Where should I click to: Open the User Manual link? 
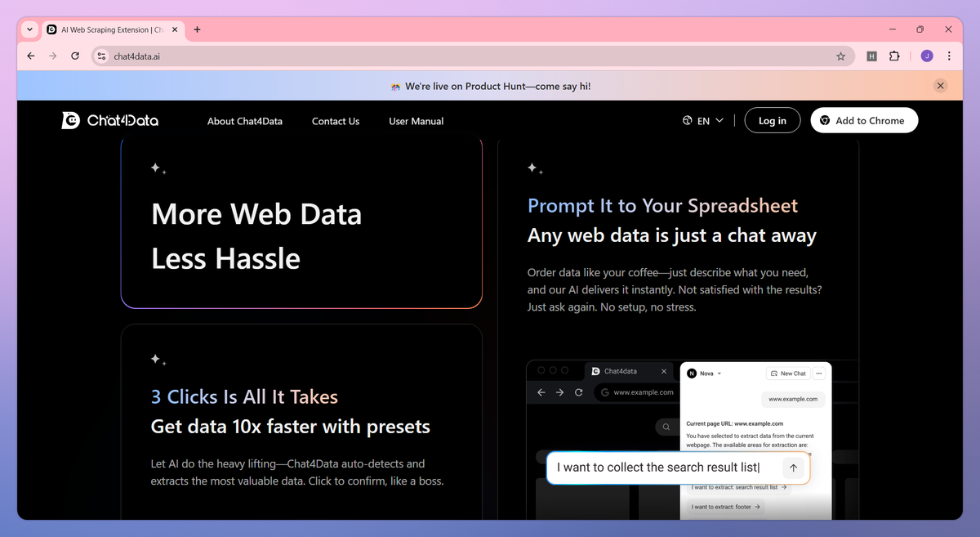tap(416, 121)
